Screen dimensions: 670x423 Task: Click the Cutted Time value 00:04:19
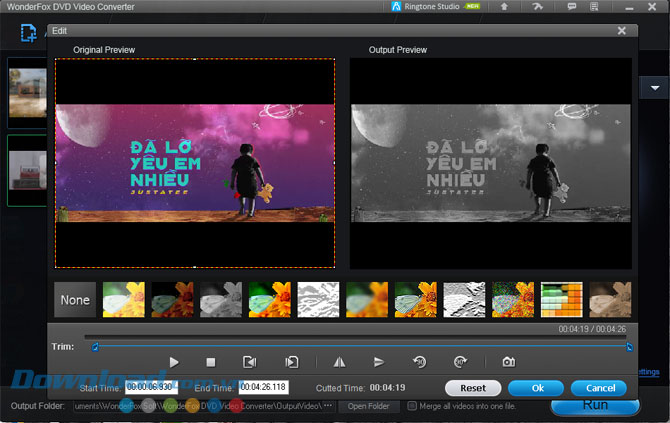coord(388,388)
